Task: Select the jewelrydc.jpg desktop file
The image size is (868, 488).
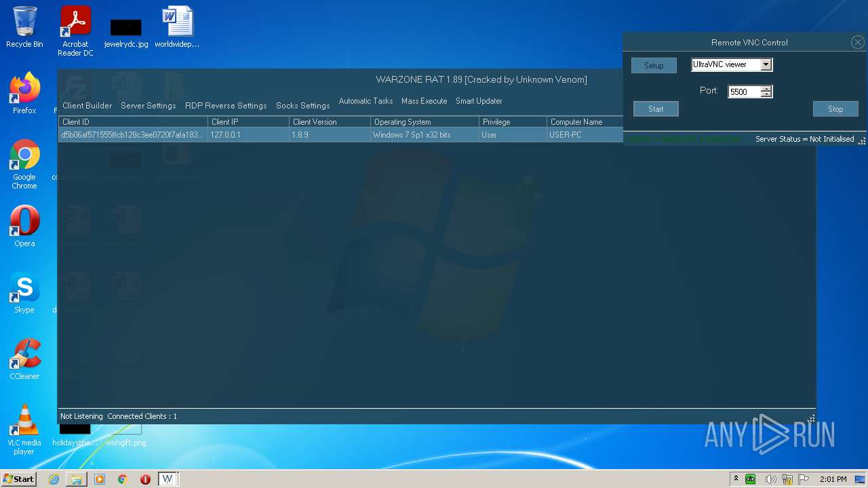Action: [126, 31]
